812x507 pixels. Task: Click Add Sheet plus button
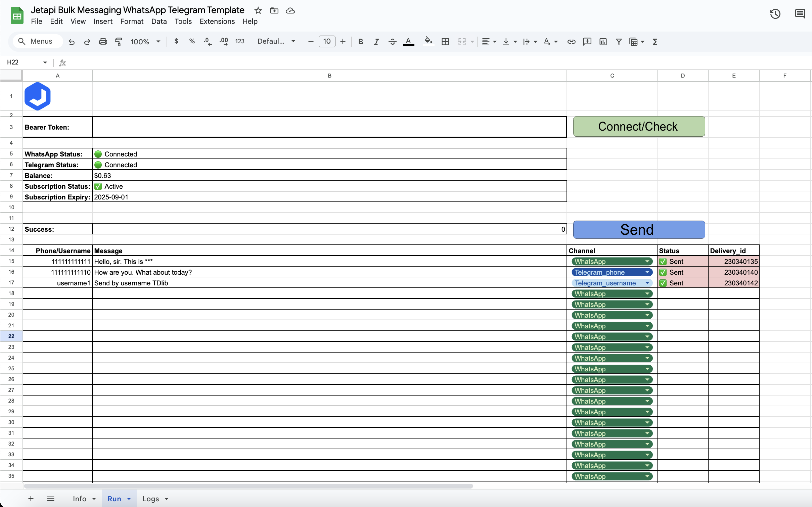coord(31,499)
